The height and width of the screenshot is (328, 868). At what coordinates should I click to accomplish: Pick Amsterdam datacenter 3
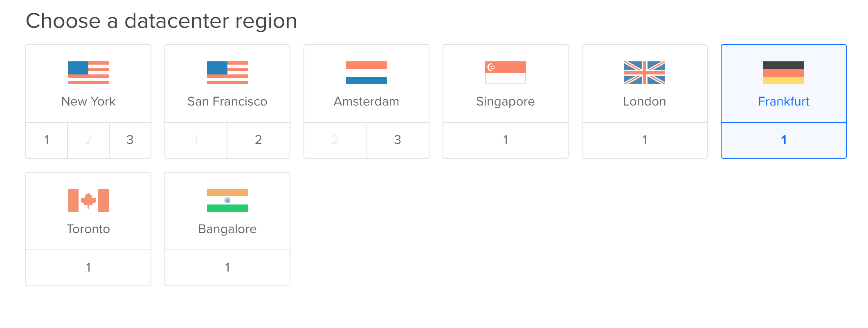(x=398, y=140)
